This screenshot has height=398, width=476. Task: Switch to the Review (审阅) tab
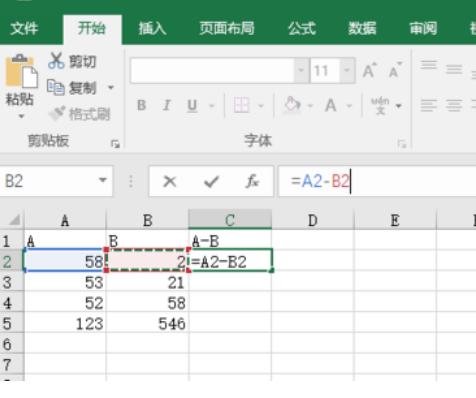pyautogui.click(x=423, y=29)
